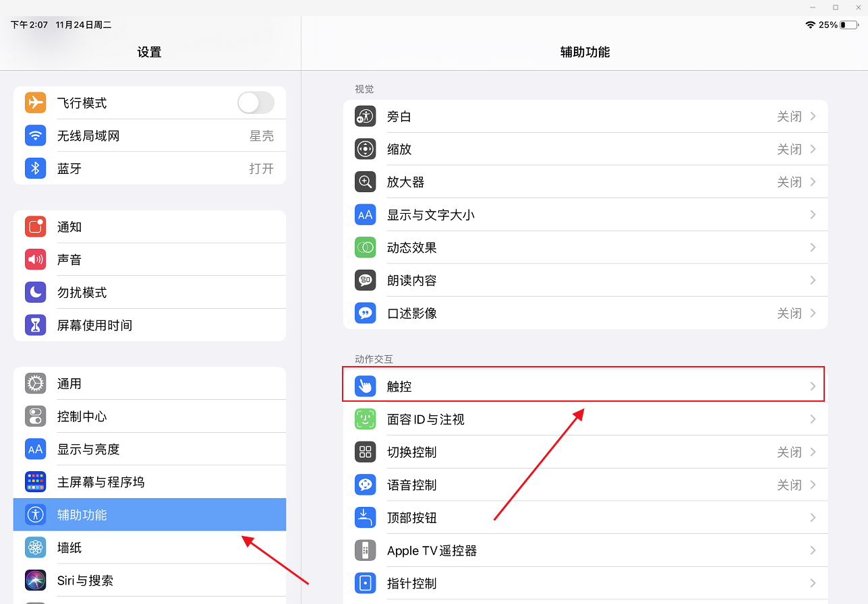Screen dimensions: 868x604
Task: Click the 朗读内容 speech bubble icon
Action: point(365,280)
